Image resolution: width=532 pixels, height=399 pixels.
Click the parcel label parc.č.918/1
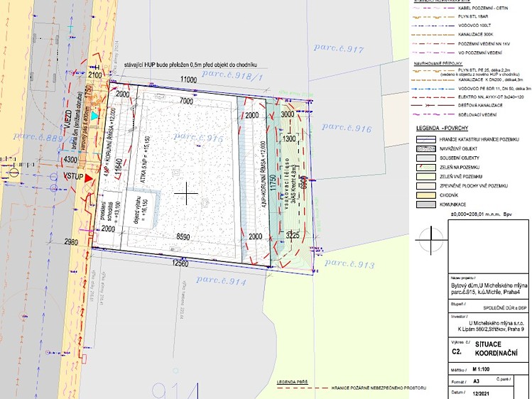click(232, 75)
